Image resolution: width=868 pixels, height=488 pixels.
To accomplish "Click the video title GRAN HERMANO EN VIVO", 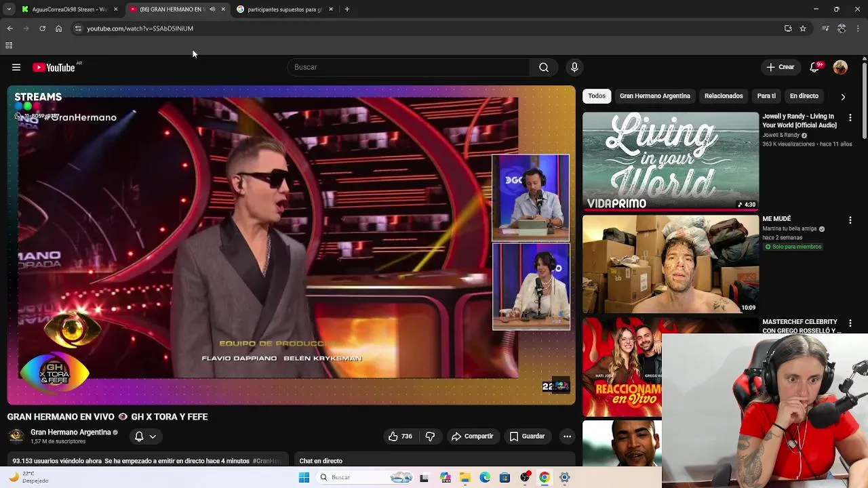I will [107, 417].
